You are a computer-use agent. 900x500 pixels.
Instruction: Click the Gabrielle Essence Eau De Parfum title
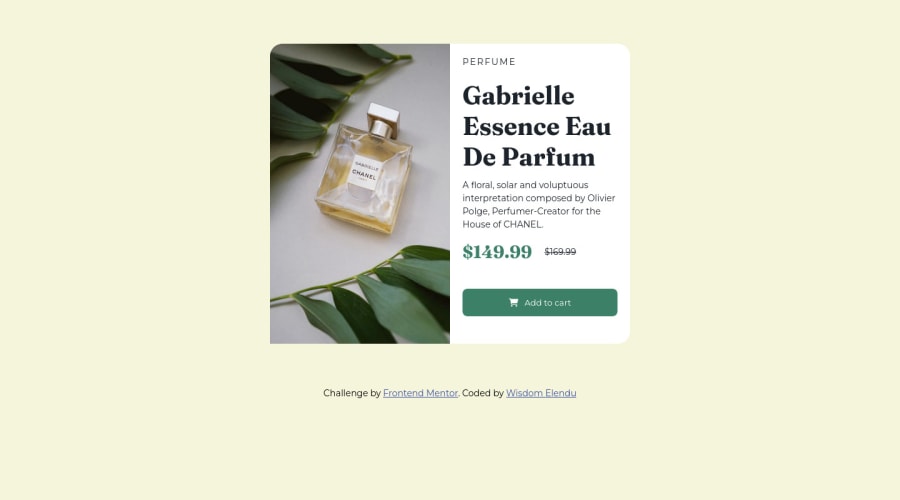click(537, 126)
